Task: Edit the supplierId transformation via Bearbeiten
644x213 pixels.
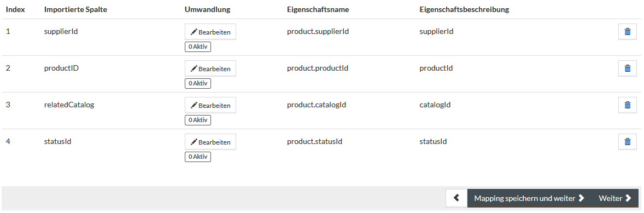Action: coord(210,32)
